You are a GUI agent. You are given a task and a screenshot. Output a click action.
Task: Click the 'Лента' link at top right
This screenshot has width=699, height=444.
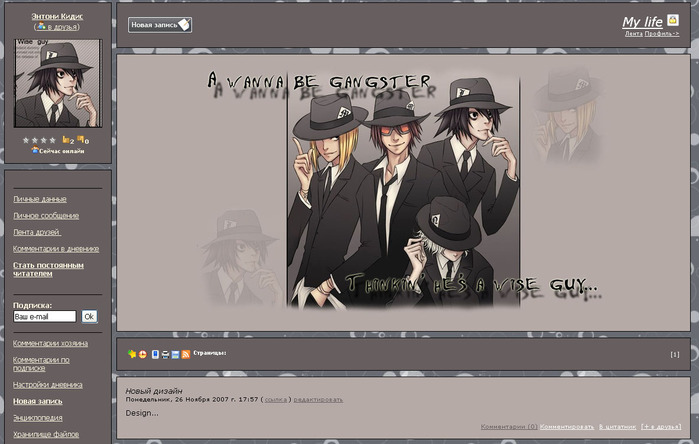pyautogui.click(x=633, y=34)
